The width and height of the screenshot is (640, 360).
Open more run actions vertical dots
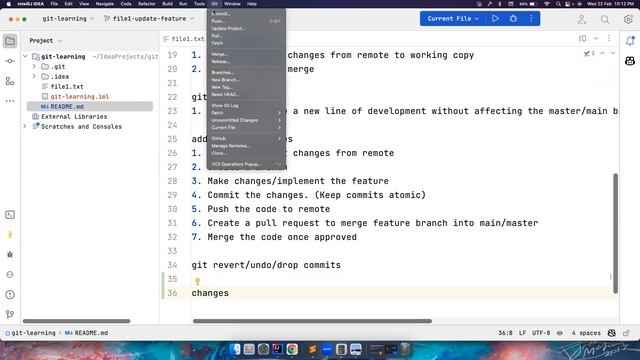[x=531, y=18]
